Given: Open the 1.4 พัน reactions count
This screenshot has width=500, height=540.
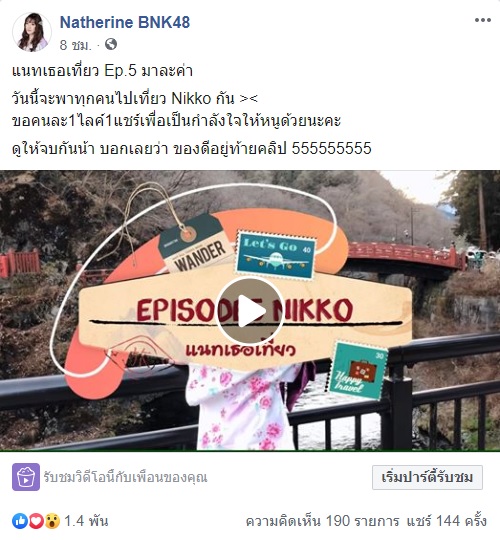Looking at the screenshot, I should click(86, 521).
